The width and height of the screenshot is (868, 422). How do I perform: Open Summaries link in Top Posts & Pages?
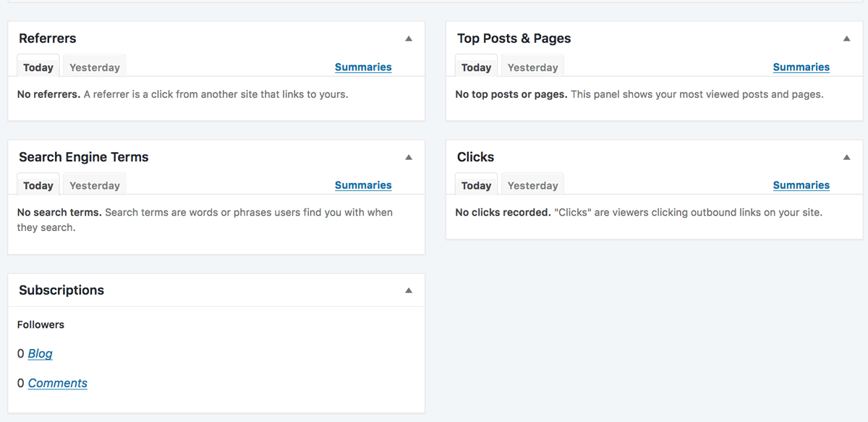pos(801,67)
